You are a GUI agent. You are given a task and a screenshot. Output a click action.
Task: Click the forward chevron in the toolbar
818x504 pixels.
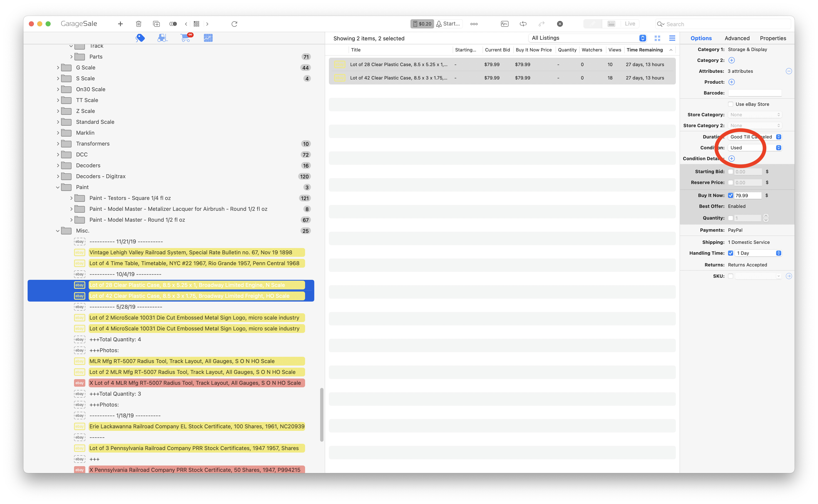coord(207,24)
